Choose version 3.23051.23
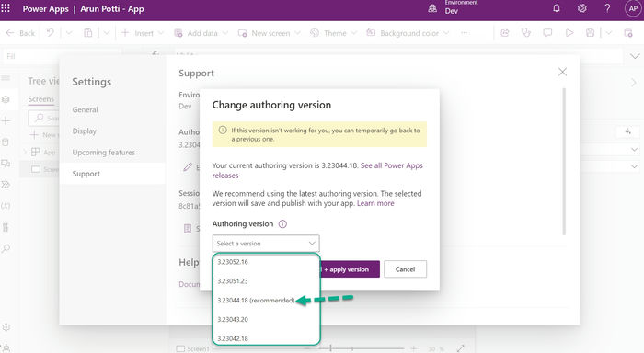The width and height of the screenshot is (644, 353). click(266, 281)
